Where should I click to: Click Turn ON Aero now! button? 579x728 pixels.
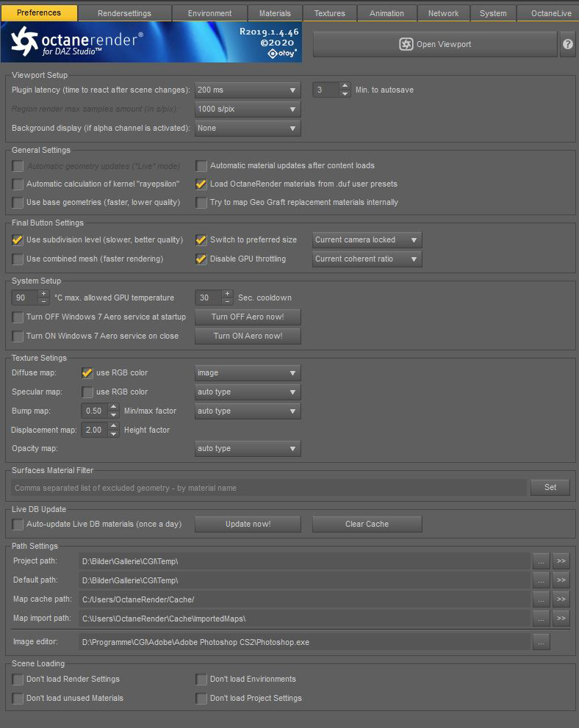(x=248, y=336)
